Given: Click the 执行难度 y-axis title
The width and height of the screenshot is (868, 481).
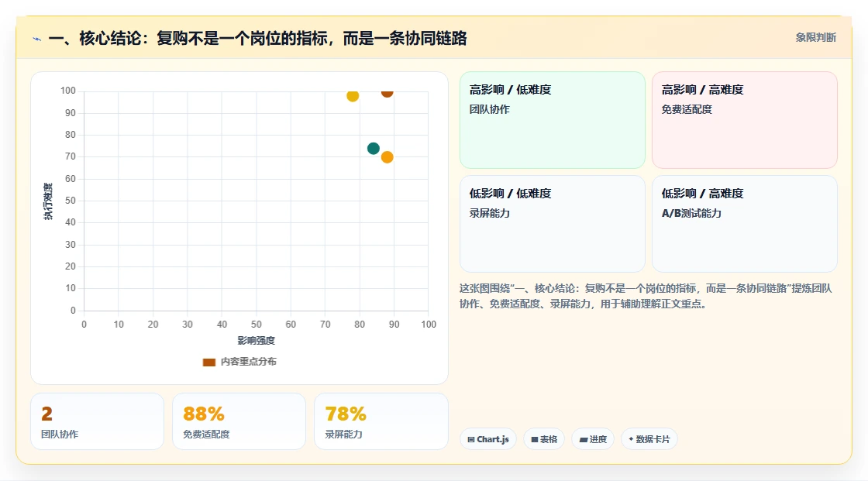Looking at the screenshot, I should 48,201.
